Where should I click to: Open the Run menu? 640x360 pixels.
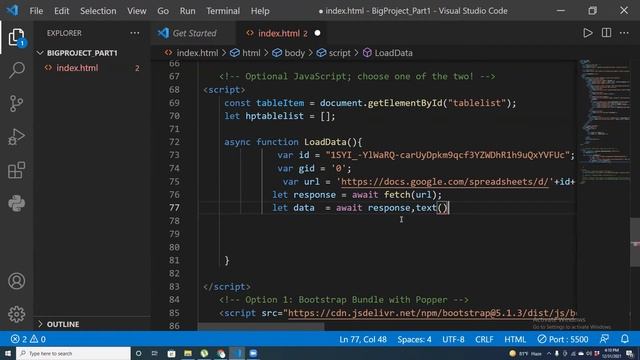pos(187,11)
